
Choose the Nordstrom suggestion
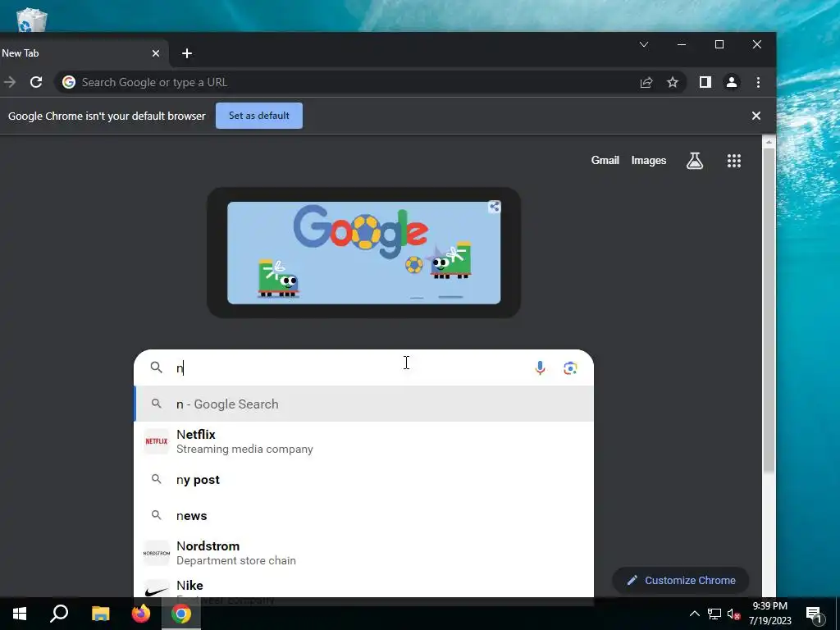click(x=363, y=553)
